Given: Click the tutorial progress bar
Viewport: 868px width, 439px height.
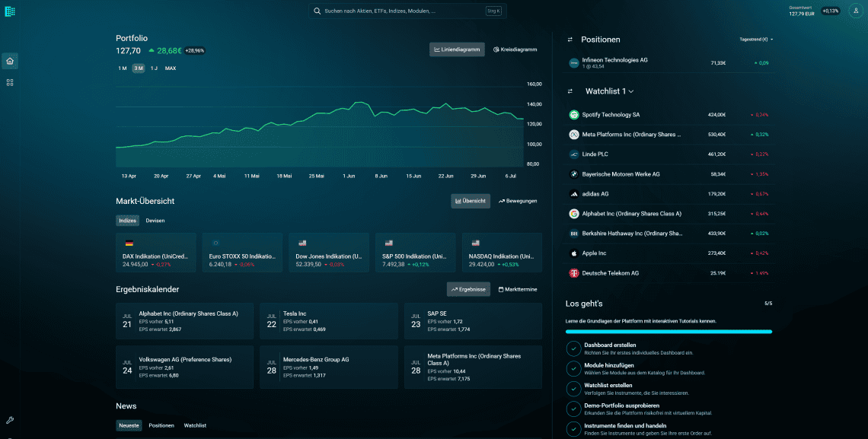Looking at the screenshot, I should 669,332.
